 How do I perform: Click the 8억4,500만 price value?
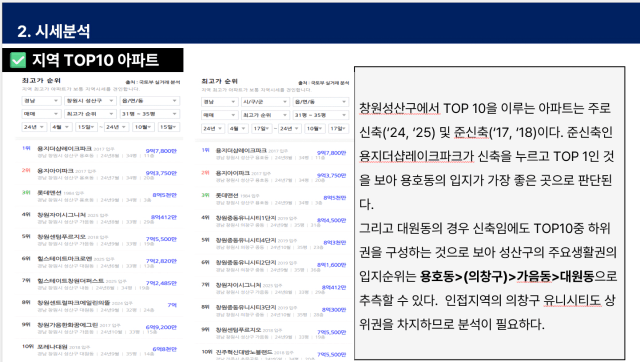331,220
